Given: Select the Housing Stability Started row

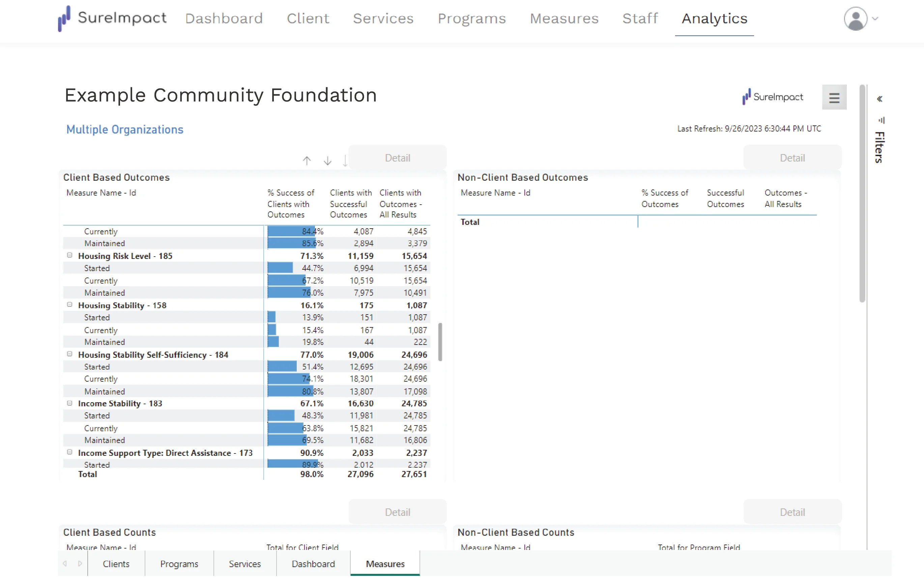Looking at the screenshot, I should [x=247, y=317].
